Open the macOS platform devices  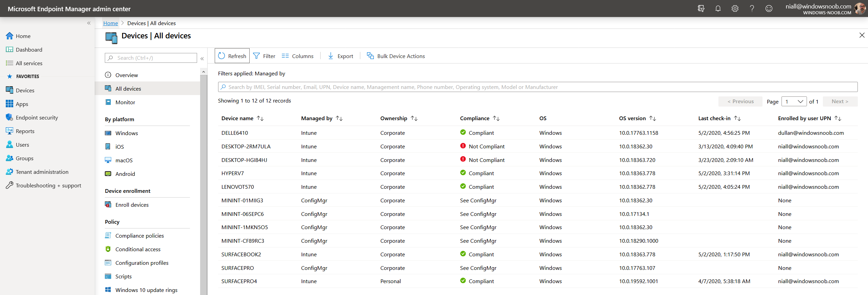(x=119, y=160)
